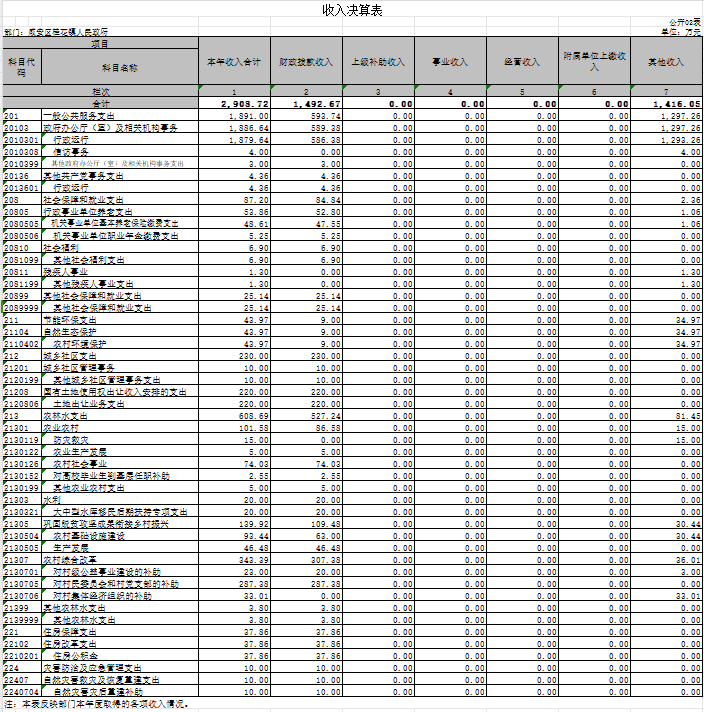Click the 事业收入 column header
Viewport: 704px width, 712px height.
450,61
